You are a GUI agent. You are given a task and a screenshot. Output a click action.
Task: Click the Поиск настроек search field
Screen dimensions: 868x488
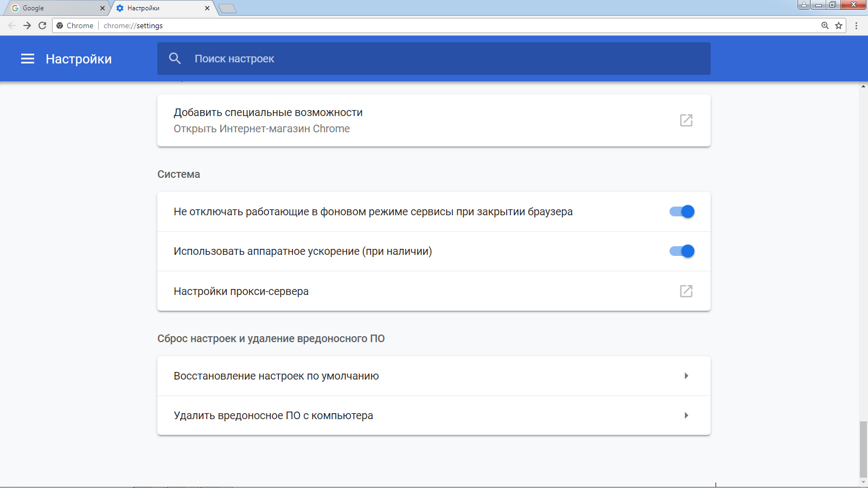click(x=434, y=59)
